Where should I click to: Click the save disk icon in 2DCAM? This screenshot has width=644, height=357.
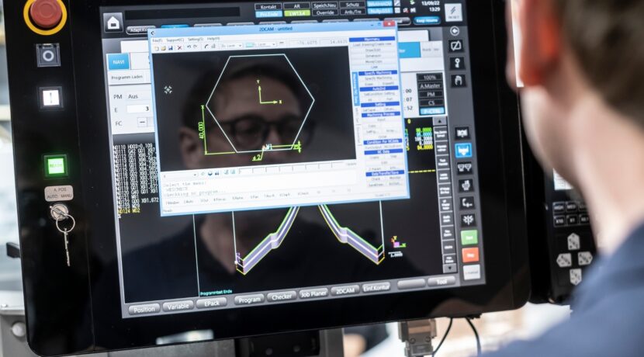pyautogui.click(x=171, y=48)
